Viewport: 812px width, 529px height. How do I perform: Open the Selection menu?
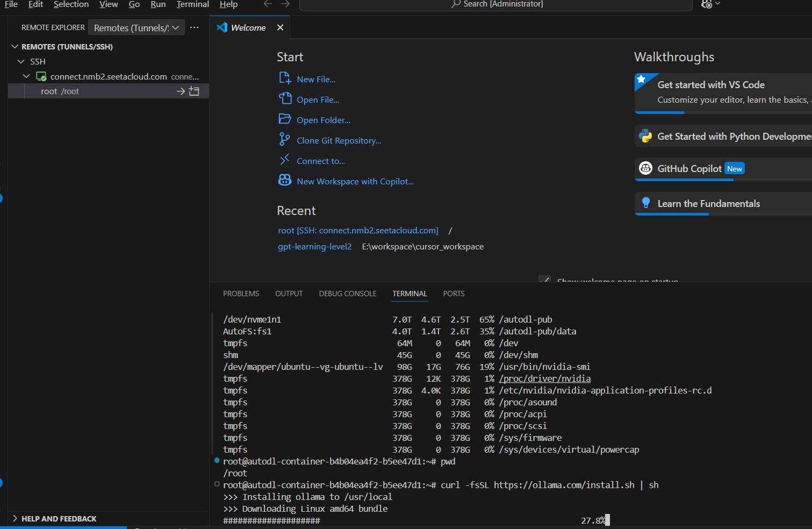[71, 4]
